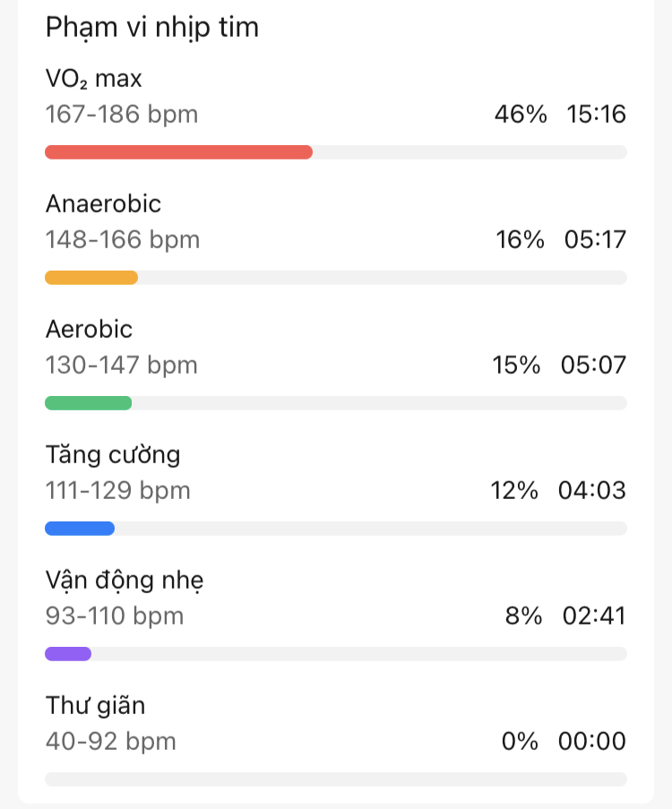Click the blue Tăng cường progress bar

[x=80, y=529]
